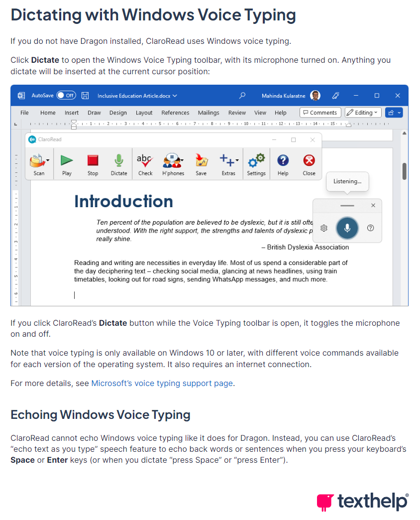Select the Layout tab
Image resolution: width=420 pixels, height=520 pixels.
click(x=144, y=113)
